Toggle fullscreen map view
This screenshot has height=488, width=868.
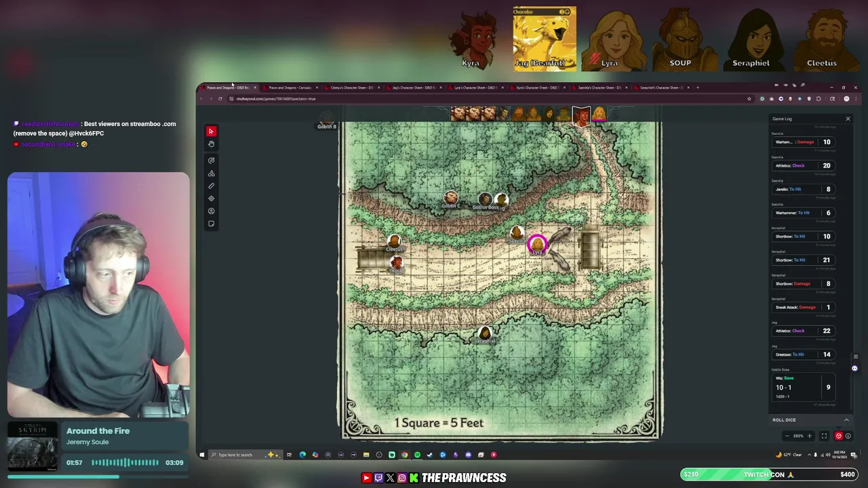coord(824,436)
